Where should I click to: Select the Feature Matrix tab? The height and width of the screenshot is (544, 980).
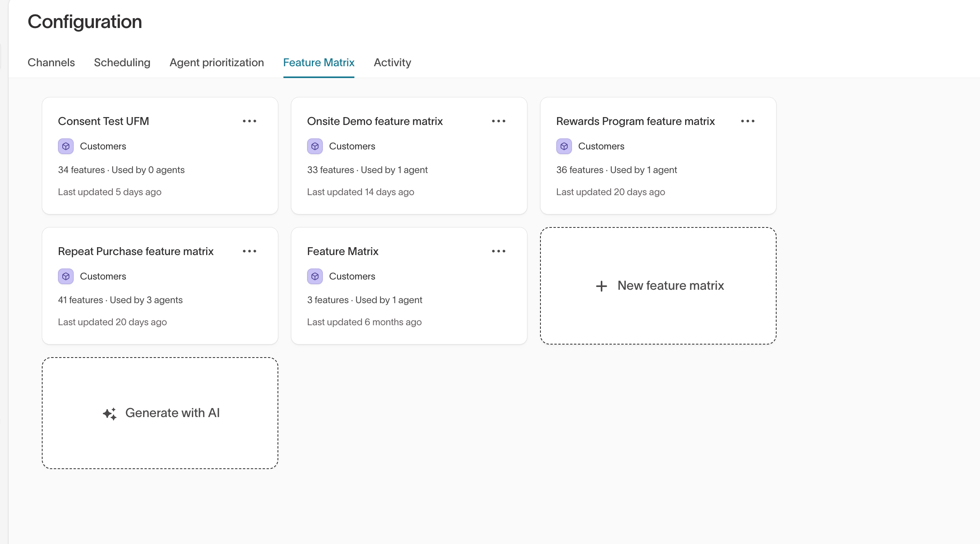319,62
